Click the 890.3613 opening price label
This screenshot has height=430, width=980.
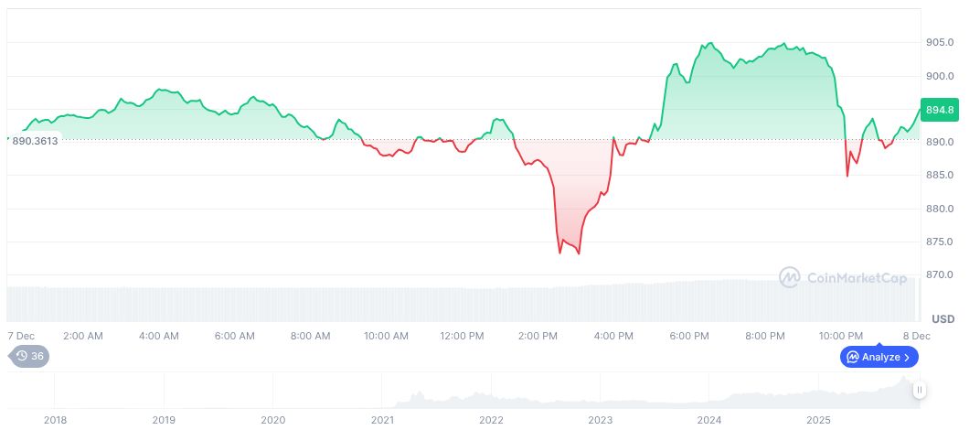[x=35, y=141]
